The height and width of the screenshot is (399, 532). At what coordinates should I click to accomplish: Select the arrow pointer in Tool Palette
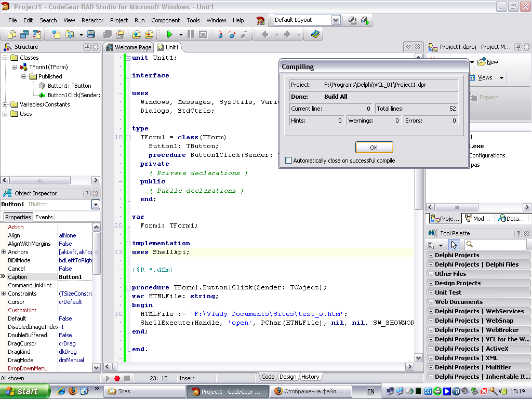454,245
